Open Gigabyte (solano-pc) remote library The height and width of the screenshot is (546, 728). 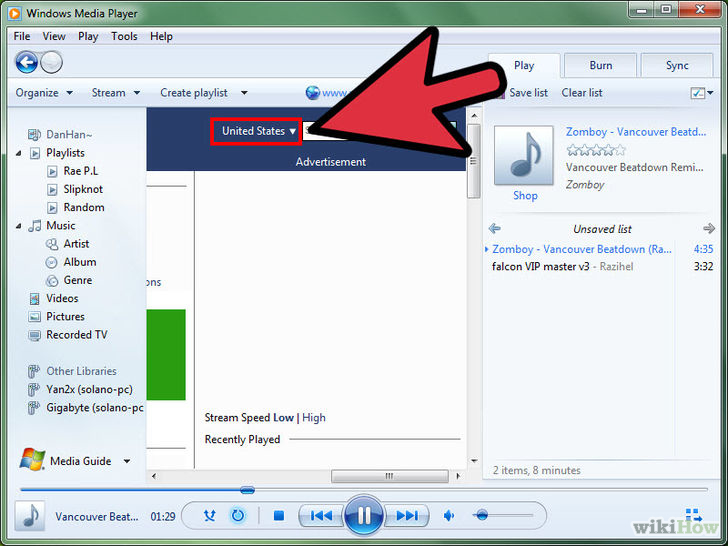[95, 408]
